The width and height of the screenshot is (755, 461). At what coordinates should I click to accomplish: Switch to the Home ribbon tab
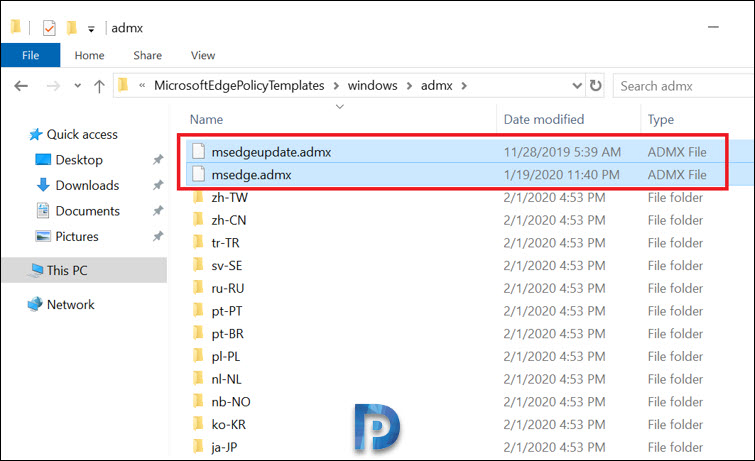[x=89, y=55]
